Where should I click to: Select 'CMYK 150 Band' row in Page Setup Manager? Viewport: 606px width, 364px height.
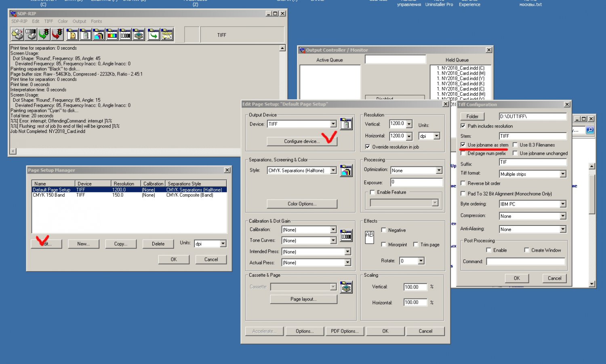(x=49, y=195)
